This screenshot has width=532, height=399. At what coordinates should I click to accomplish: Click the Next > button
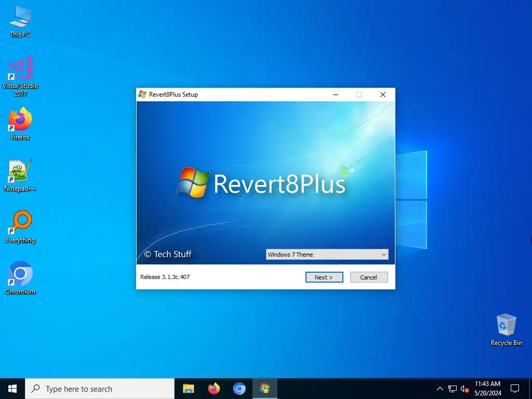tap(324, 277)
